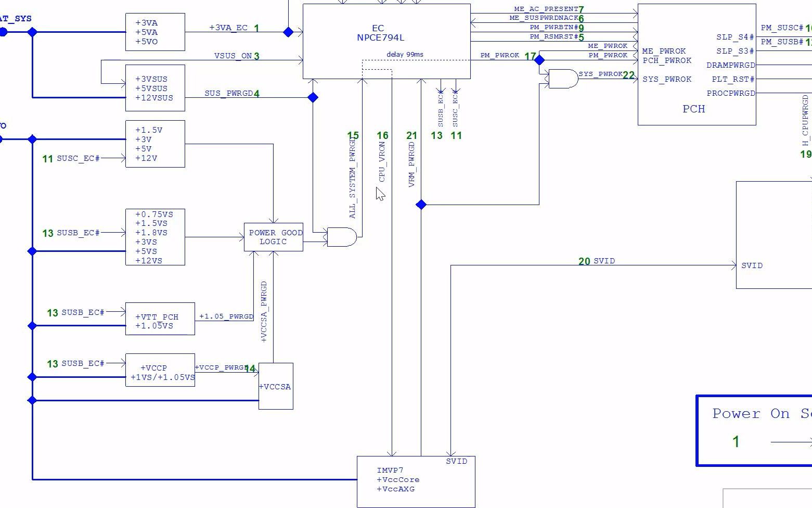Click the SLP_S3# pin label
Screen dimensions: 812x508
[735, 51]
